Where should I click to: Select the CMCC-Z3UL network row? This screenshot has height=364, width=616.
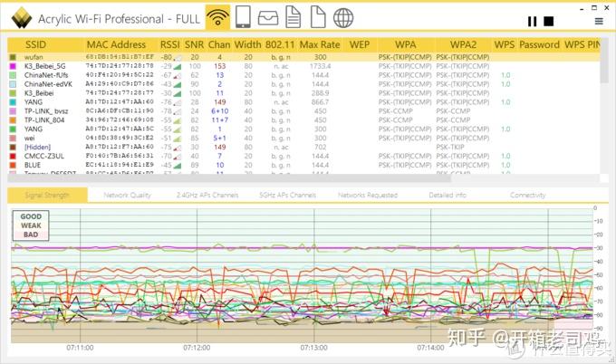[303, 157]
